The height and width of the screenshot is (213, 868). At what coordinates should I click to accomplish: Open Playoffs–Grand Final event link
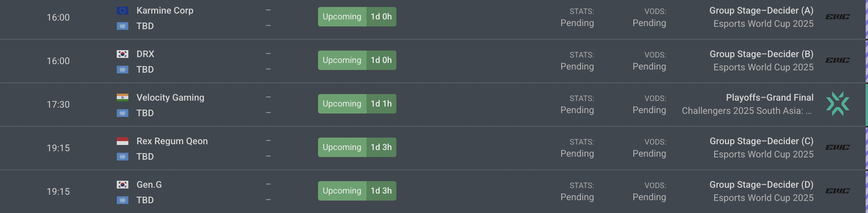[x=769, y=98]
